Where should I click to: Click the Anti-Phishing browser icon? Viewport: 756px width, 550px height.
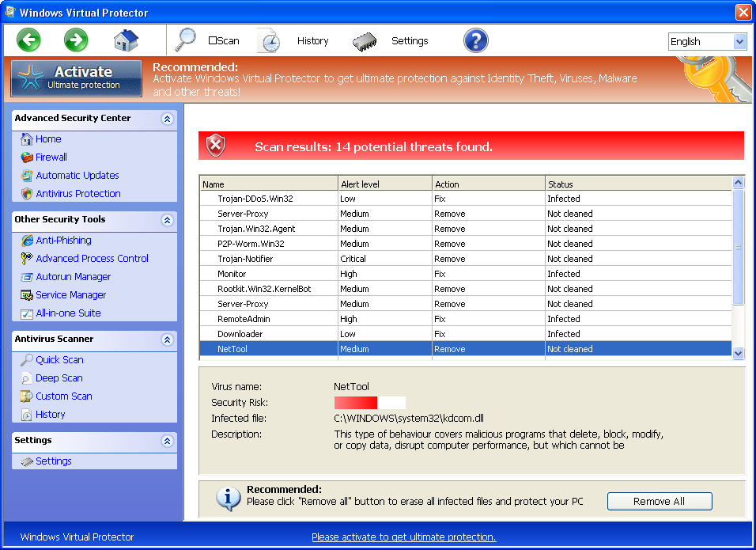(x=27, y=241)
